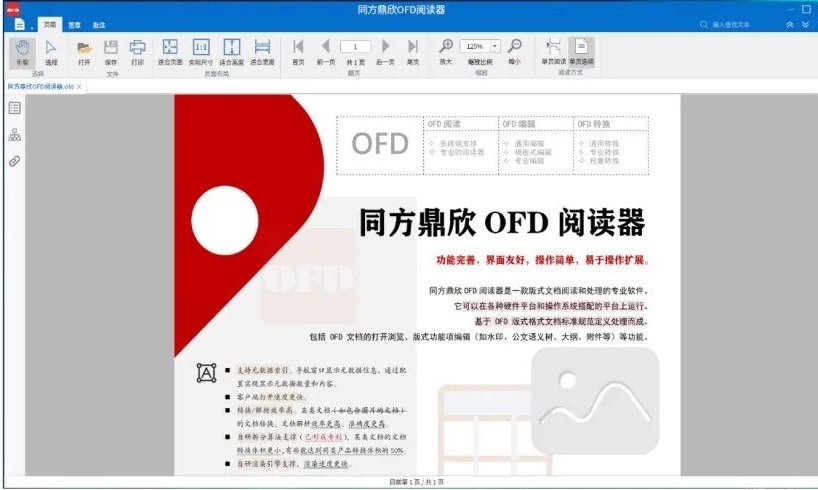Screen dimensions: 818x490
Task: Click the image placeholder in the document
Action: [595, 401]
